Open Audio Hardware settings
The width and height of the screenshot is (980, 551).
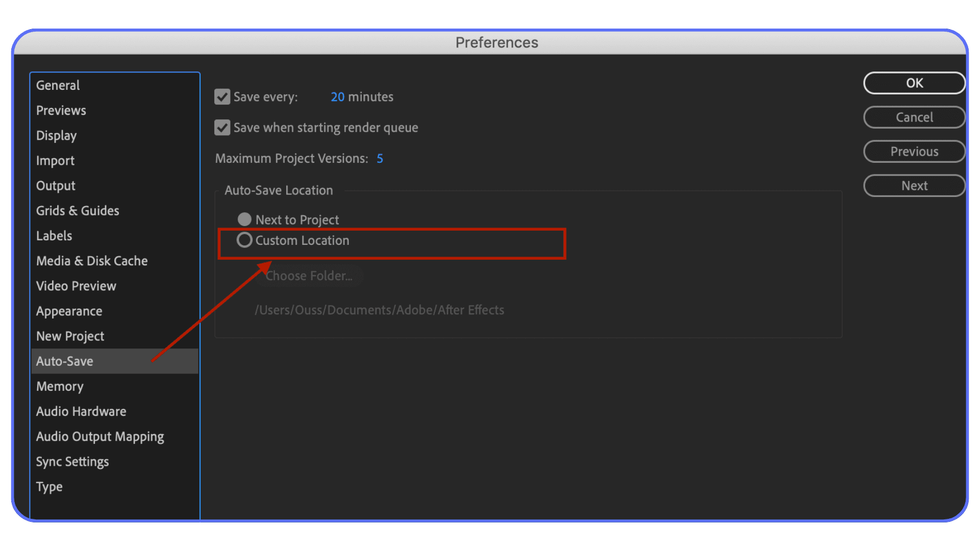[81, 411]
